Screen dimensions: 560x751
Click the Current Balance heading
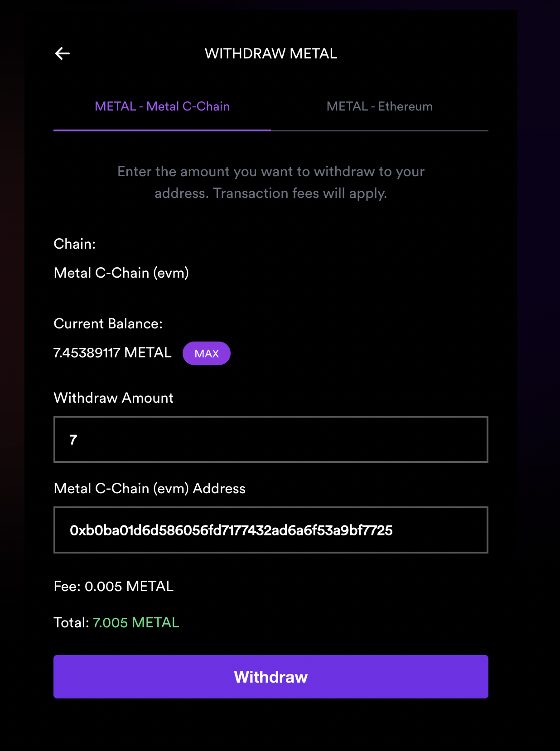108,323
